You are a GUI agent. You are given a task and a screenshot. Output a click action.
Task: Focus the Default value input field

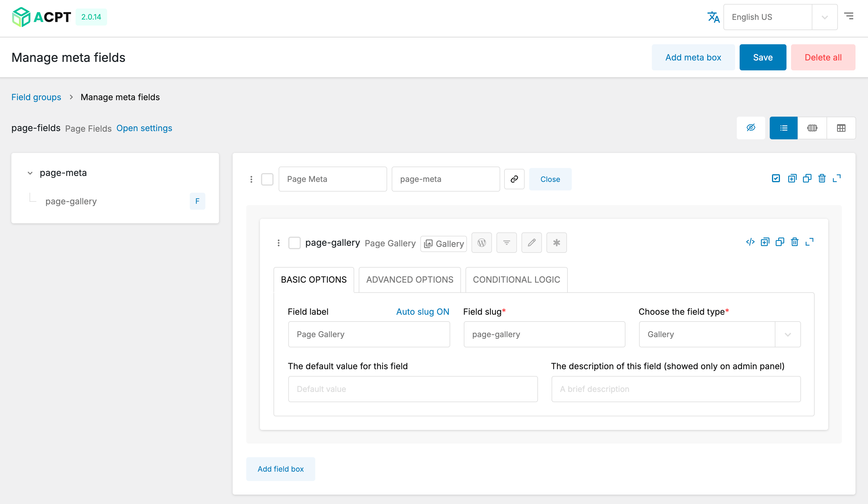(413, 389)
